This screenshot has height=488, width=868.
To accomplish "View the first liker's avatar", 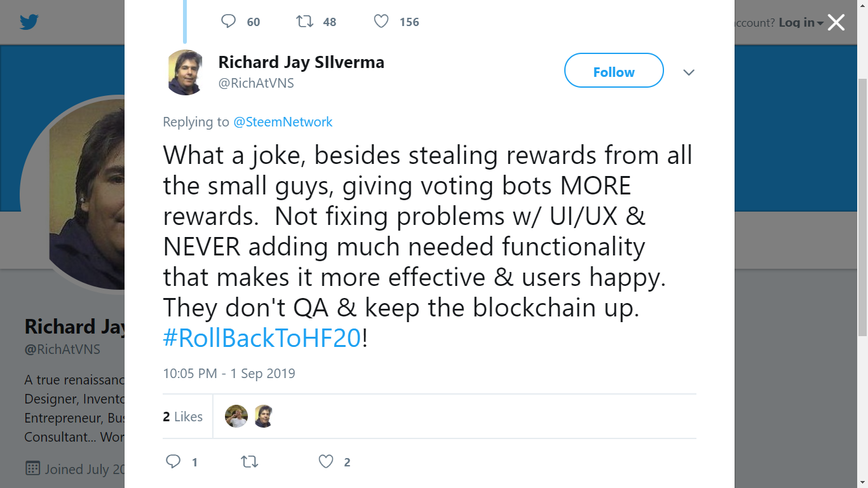I will 236,416.
